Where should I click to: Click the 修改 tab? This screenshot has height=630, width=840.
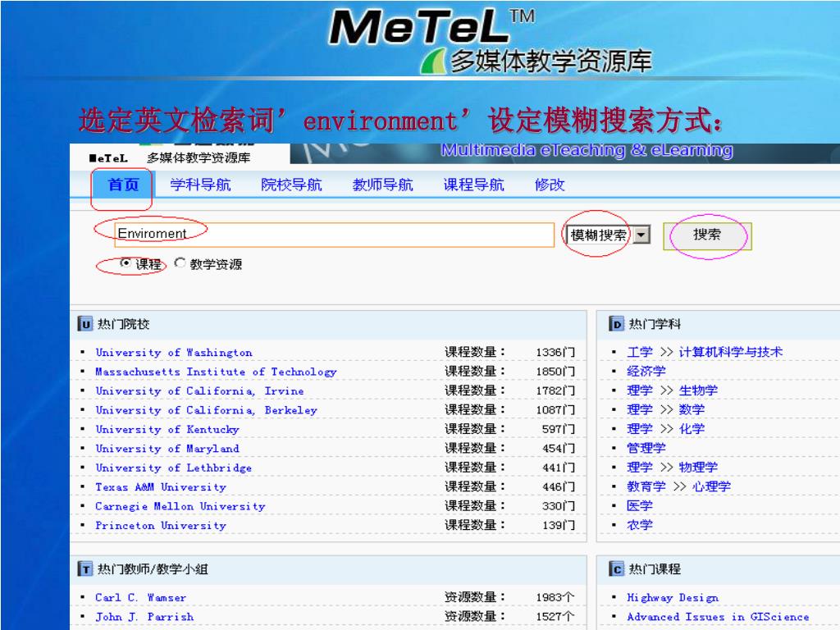tap(550, 185)
